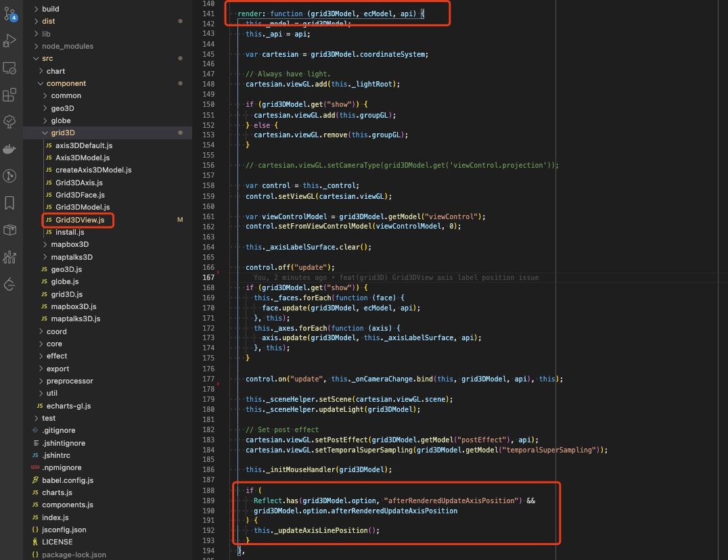Image resolution: width=728 pixels, height=560 pixels.
Task: Open the Docker whale view
Action: click(x=9, y=149)
